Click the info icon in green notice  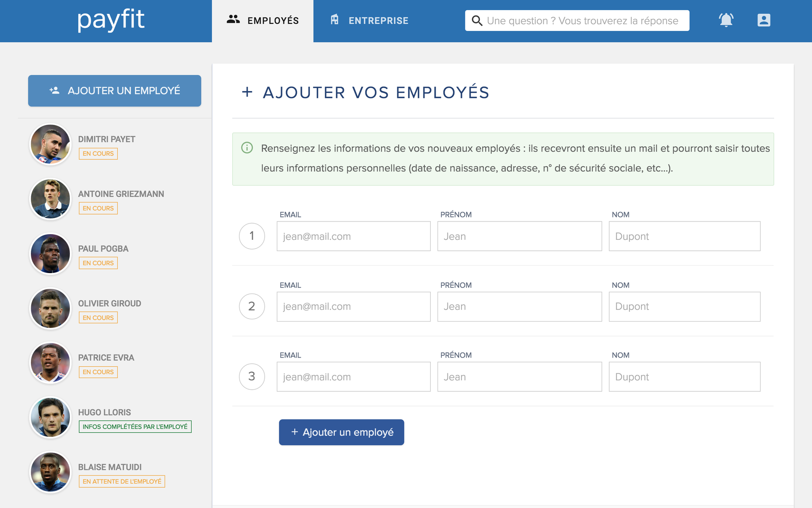(x=247, y=148)
